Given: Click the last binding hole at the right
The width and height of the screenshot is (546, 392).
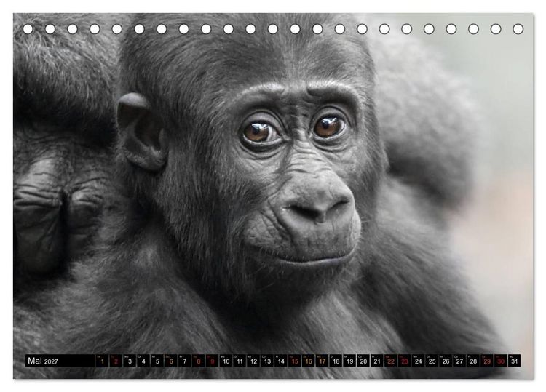Looking at the screenshot, I should click(518, 29).
